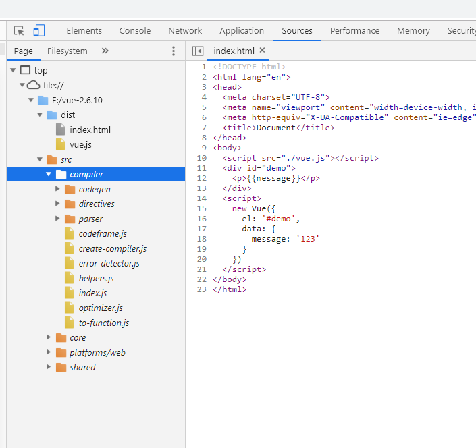Image resolution: width=476 pixels, height=448 pixels.
Task: Expand the platforms/web folder arrow
Action: (48, 352)
